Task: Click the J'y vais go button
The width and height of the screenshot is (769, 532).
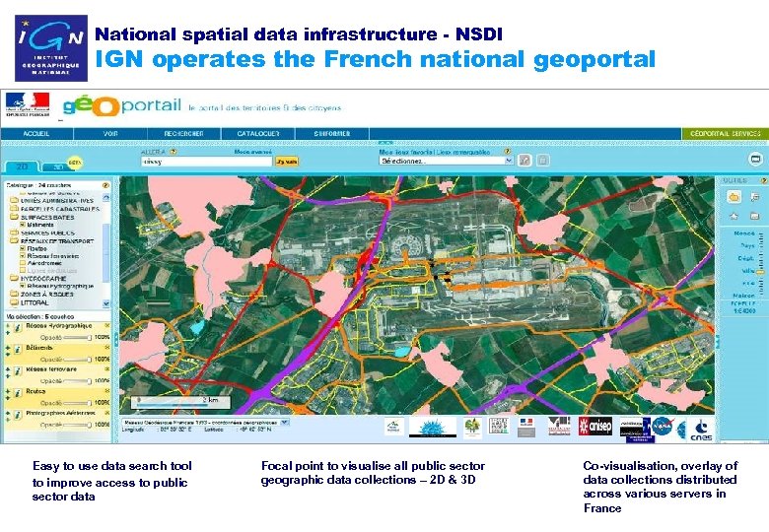Action: click(287, 162)
